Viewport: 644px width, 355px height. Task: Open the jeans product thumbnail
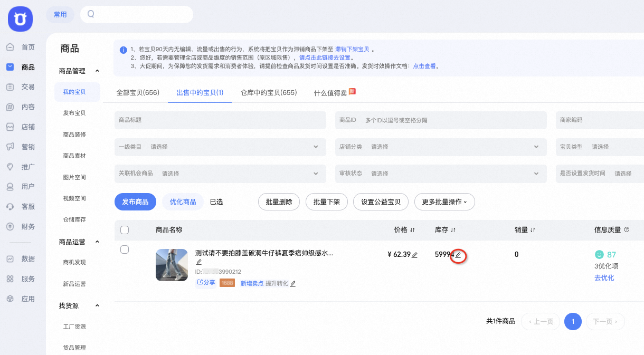(x=172, y=265)
